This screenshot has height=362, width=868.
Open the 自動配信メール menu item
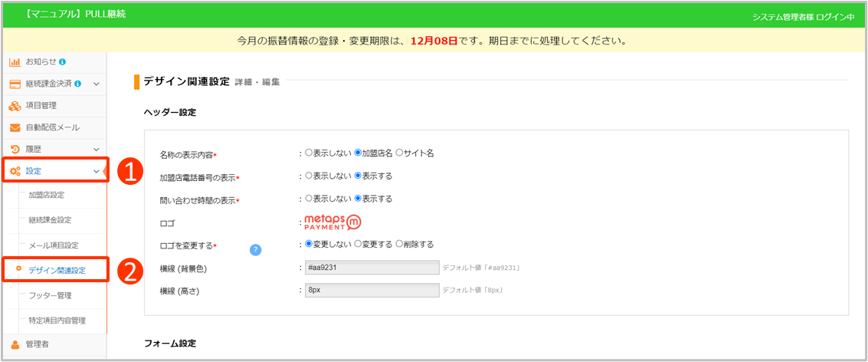point(55,128)
